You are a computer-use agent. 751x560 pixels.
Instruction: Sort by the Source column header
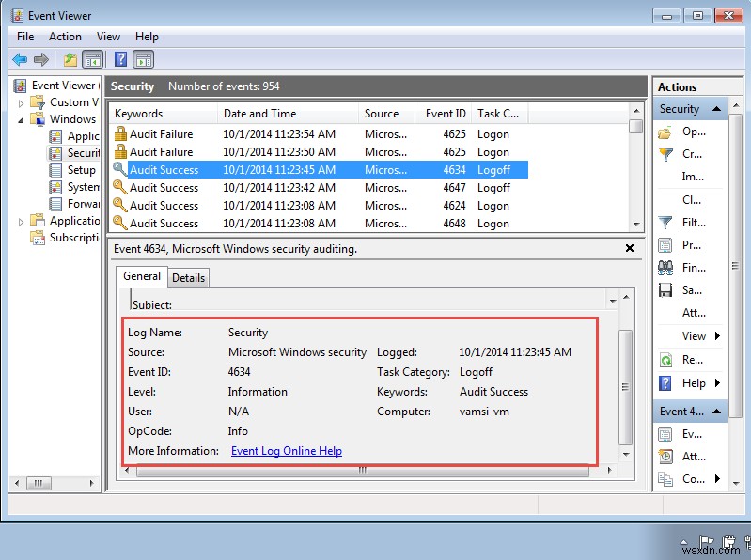click(386, 114)
